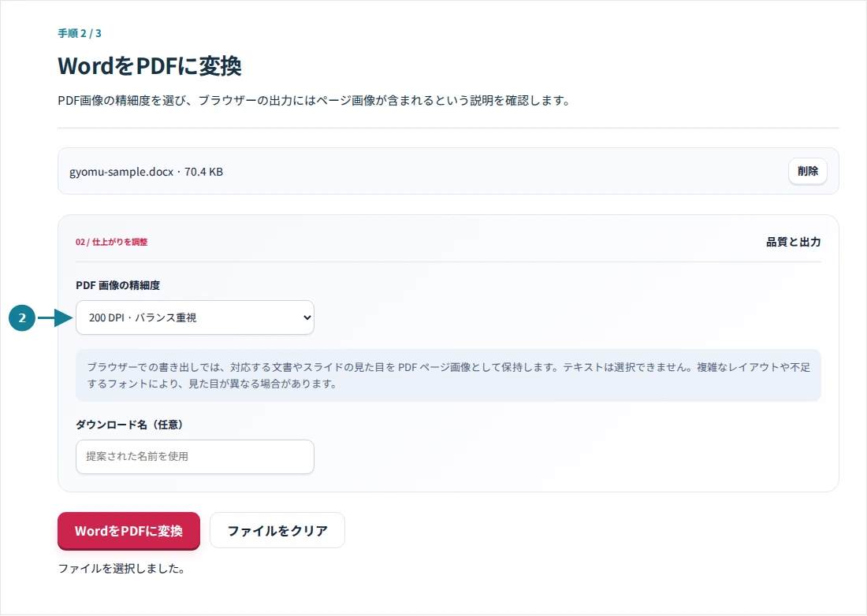Click the 削除 button for gyomu-sample.docx

807,171
